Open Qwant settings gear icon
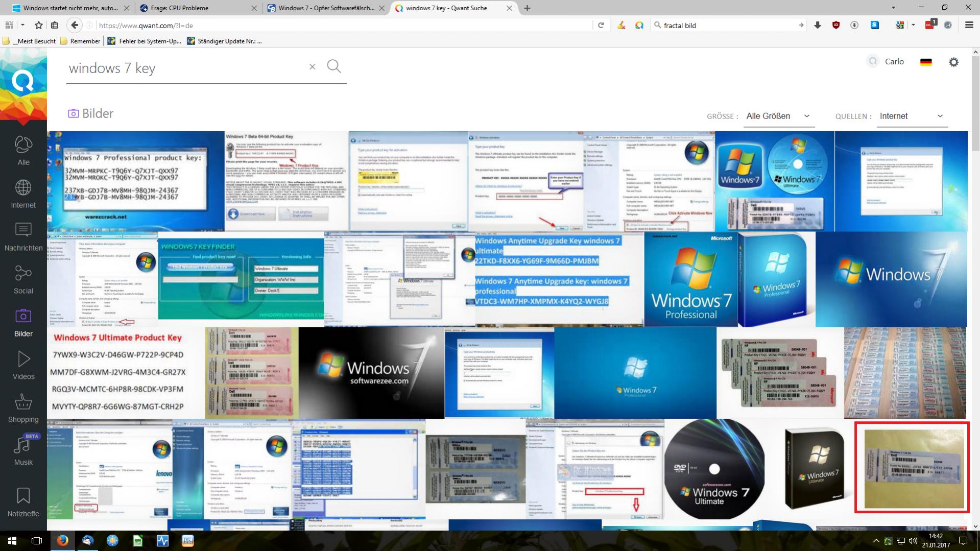This screenshot has height=551, width=980. click(x=953, y=62)
